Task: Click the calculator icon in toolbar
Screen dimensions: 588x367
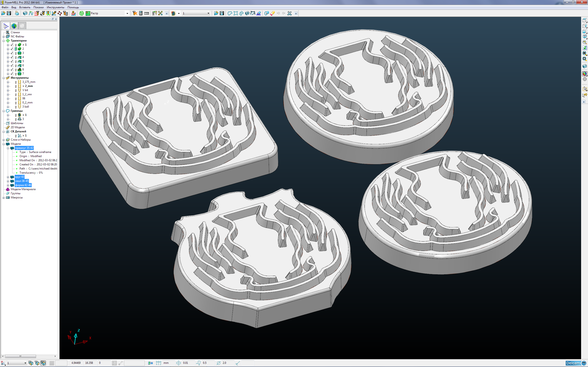Action: tap(141, 13)
